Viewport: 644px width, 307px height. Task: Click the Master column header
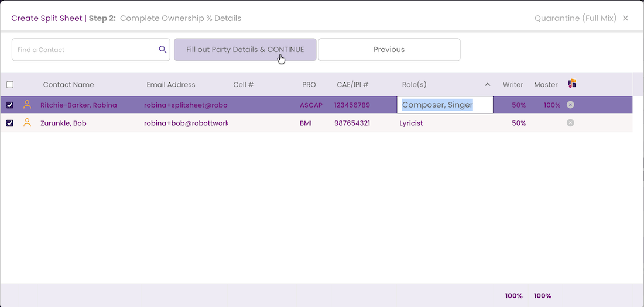[x=546, y=85]
